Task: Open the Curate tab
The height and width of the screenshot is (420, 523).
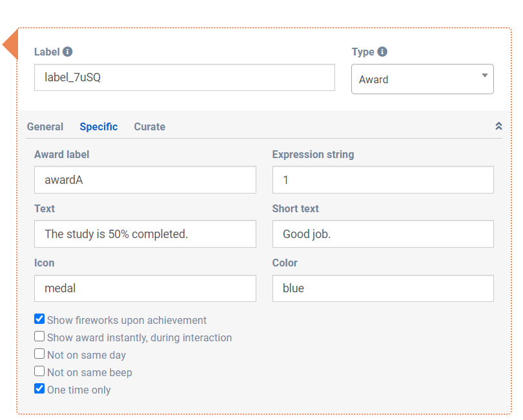Action: (x=150, y=127)
